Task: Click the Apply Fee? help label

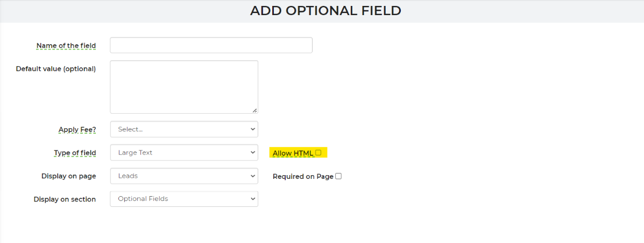Action: 77,130
